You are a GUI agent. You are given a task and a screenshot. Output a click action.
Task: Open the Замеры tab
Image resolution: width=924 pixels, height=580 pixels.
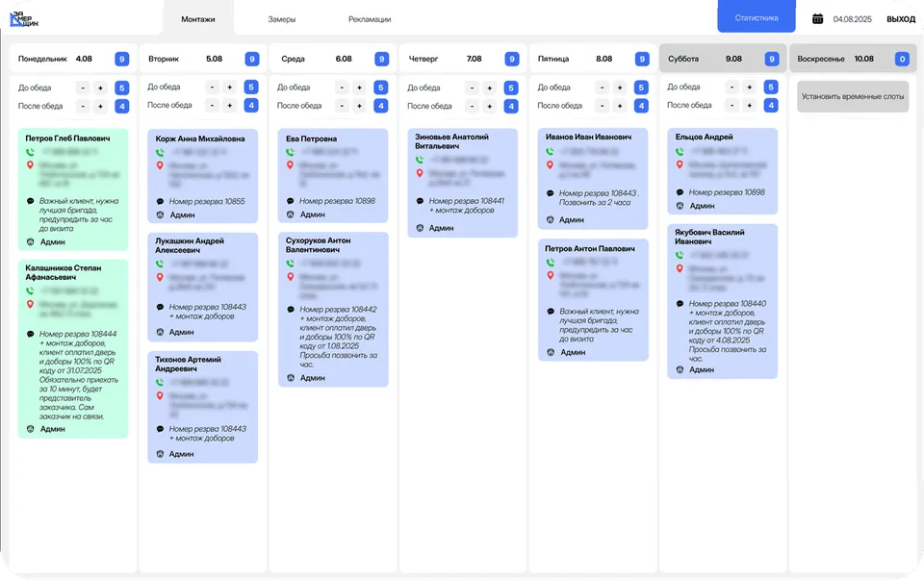pos(282,19)
